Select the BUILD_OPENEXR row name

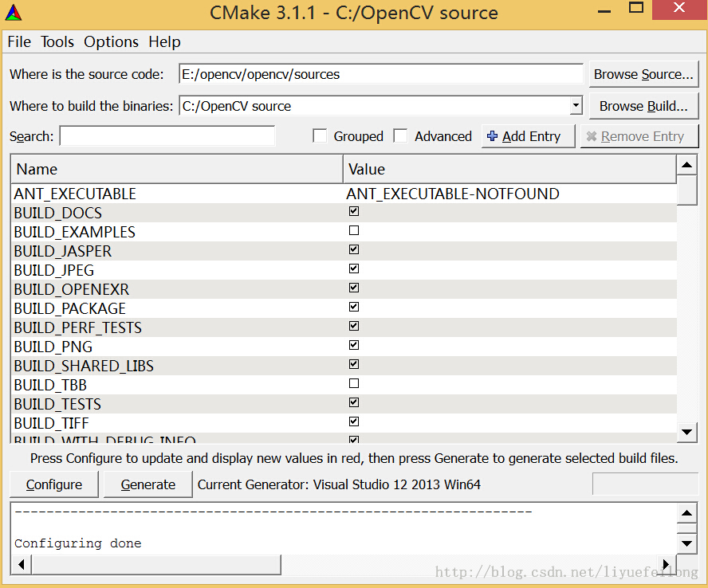[x=71, y=289]
